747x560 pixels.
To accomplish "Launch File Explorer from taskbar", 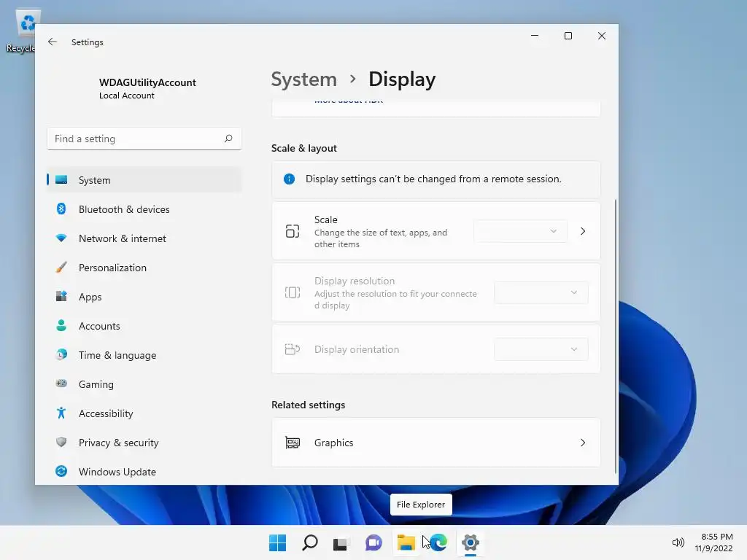I will pos(406,542).
